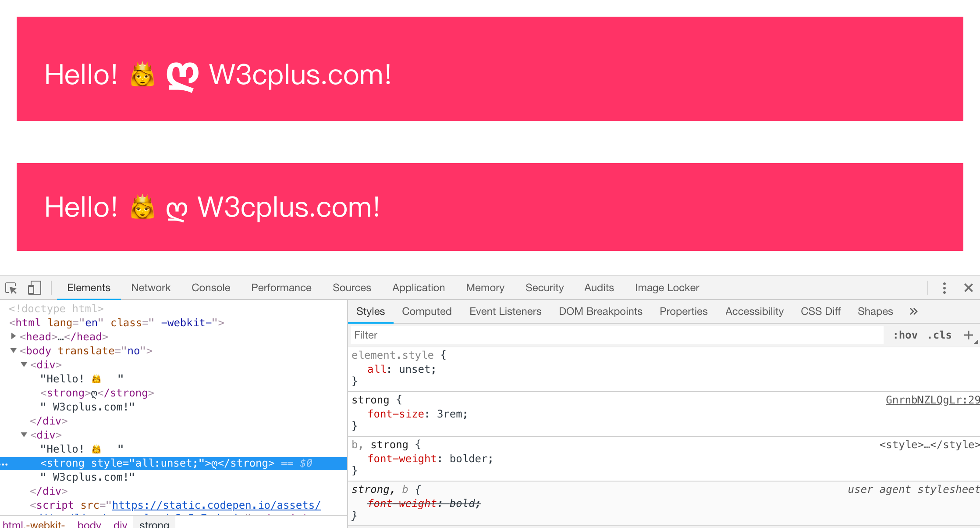Open the Sources tab
This screenshot has width=980, height=528.
(x=352, y=288)
